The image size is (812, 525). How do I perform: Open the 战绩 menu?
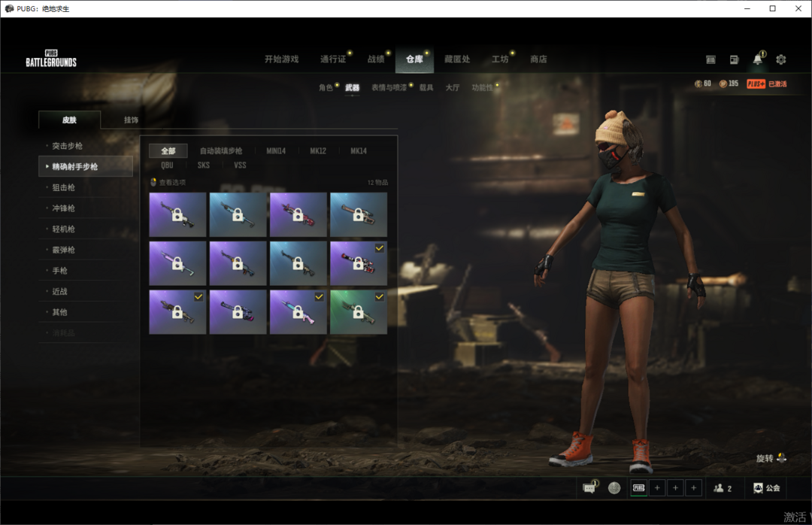tap(376, 59)
